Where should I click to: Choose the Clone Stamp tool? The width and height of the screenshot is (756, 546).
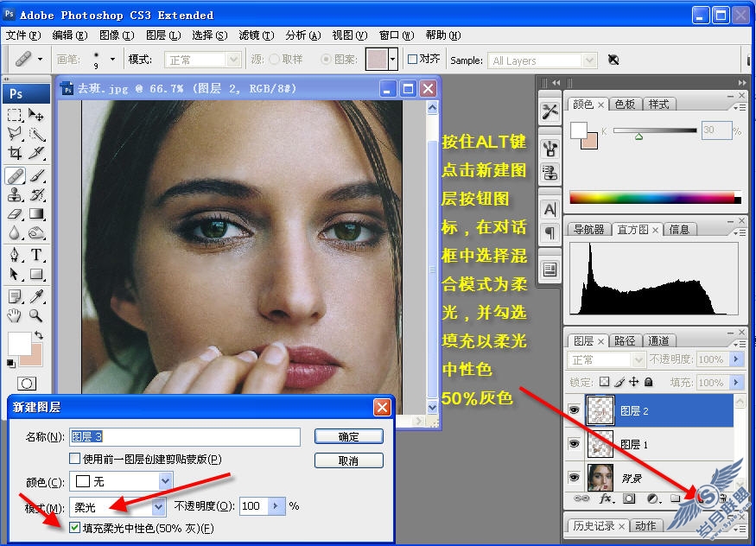[x=15, y=194]
